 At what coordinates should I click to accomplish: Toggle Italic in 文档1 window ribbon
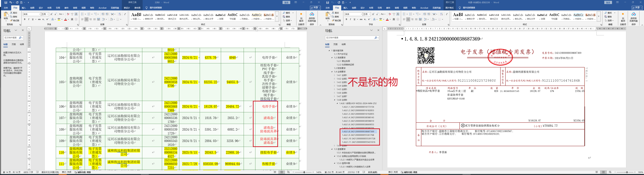click(x=28, y=19)
